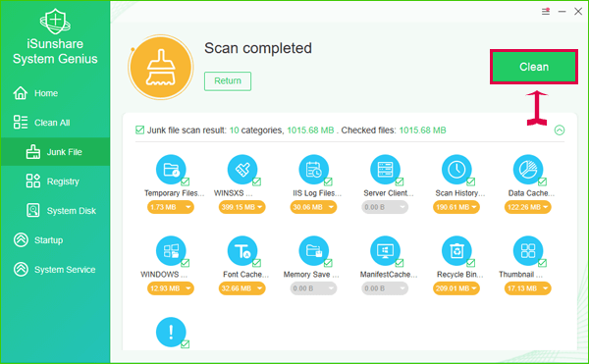Expand the 1.73 MB Temporary Files dropdown
This screenshot has width=589, height=364.
(x=171, y=207)
